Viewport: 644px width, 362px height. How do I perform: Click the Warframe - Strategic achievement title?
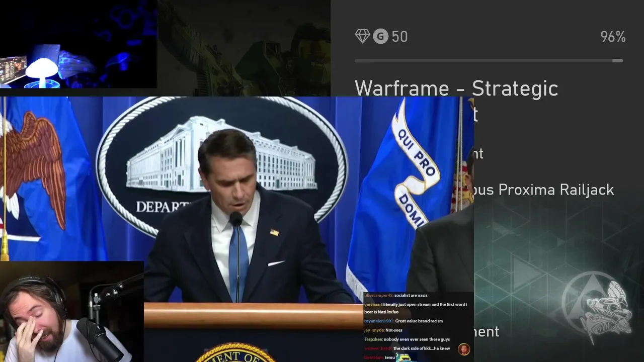click(x=456, y=88)
